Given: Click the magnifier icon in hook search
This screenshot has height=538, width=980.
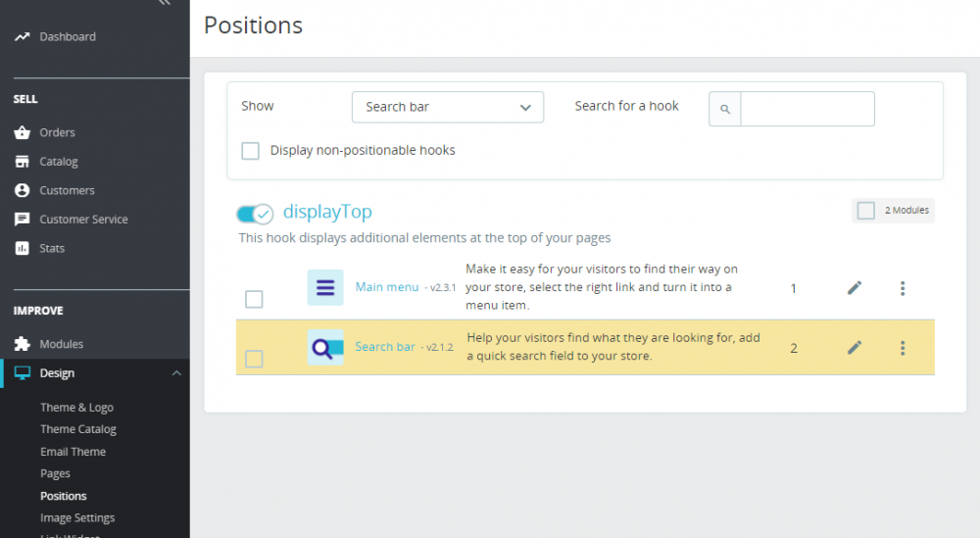Looking at the screenshot, I should click(x=725, y=109).
